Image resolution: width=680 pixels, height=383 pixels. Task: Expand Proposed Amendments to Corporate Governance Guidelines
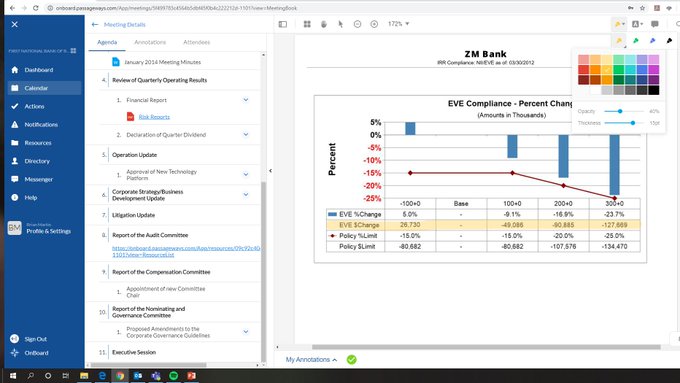246,332
